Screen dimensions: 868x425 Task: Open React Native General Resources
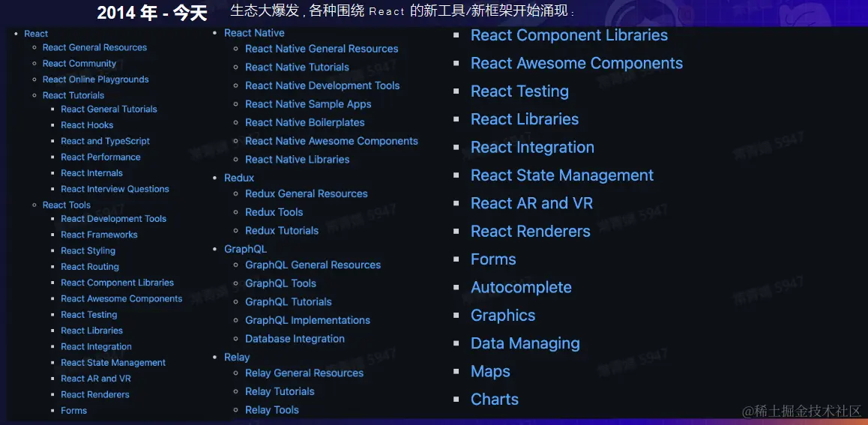322,49
